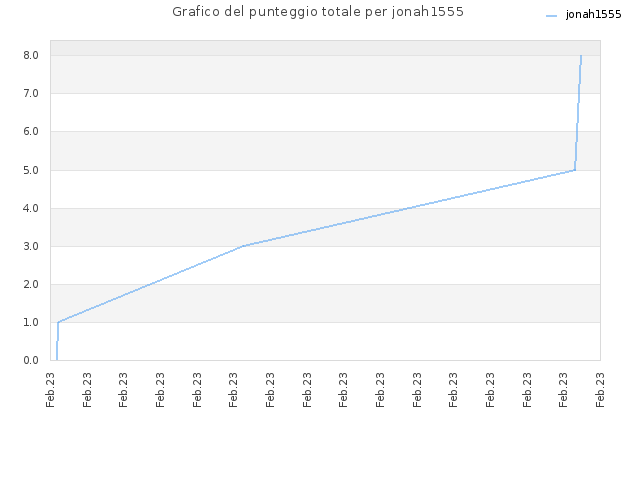
Task: Click the last Feb.23 x-axis label
Action: (600, 390)
